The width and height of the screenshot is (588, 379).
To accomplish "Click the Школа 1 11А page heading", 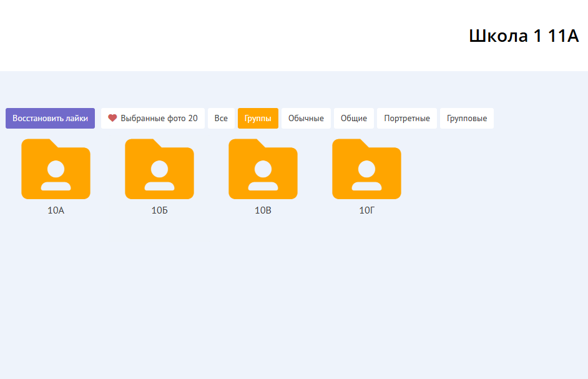I will (x=524, y=36).
